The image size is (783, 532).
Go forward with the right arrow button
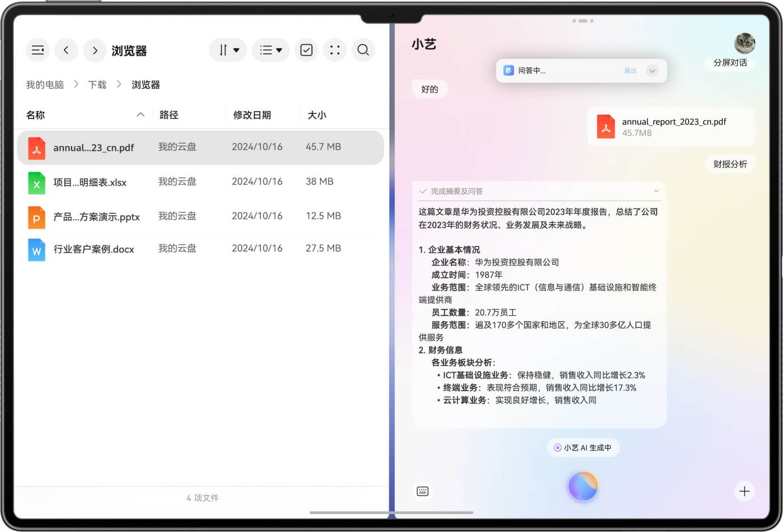[95, 50]
